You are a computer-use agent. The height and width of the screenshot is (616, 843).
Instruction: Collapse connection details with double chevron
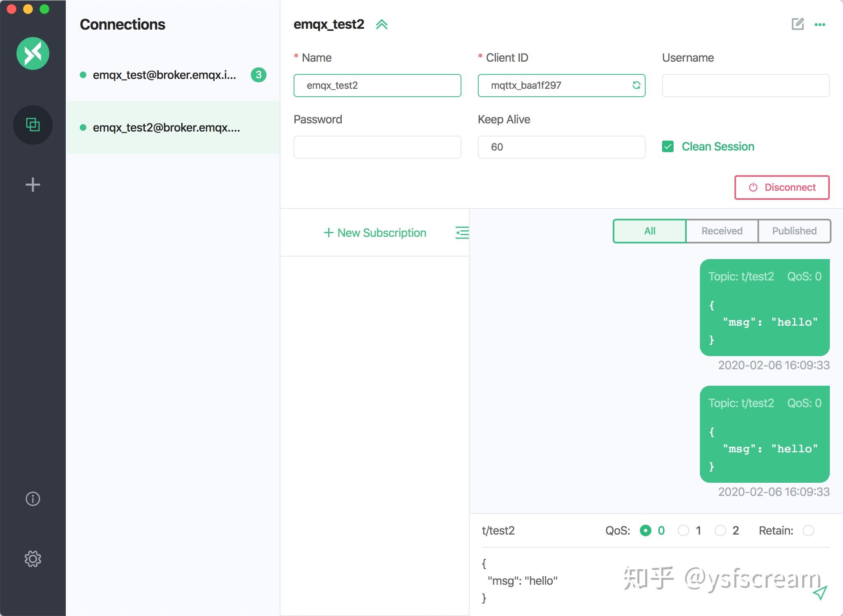(x=382, y=25)
